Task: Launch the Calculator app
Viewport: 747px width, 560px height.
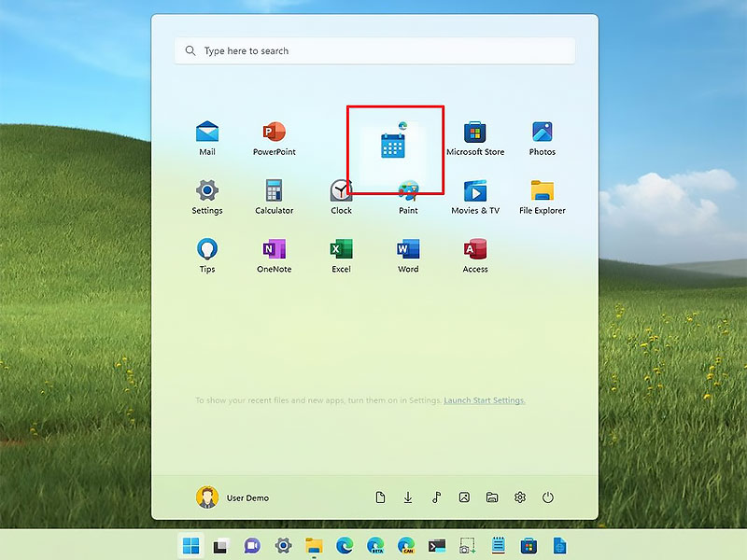Action: [x=274, y=197]
